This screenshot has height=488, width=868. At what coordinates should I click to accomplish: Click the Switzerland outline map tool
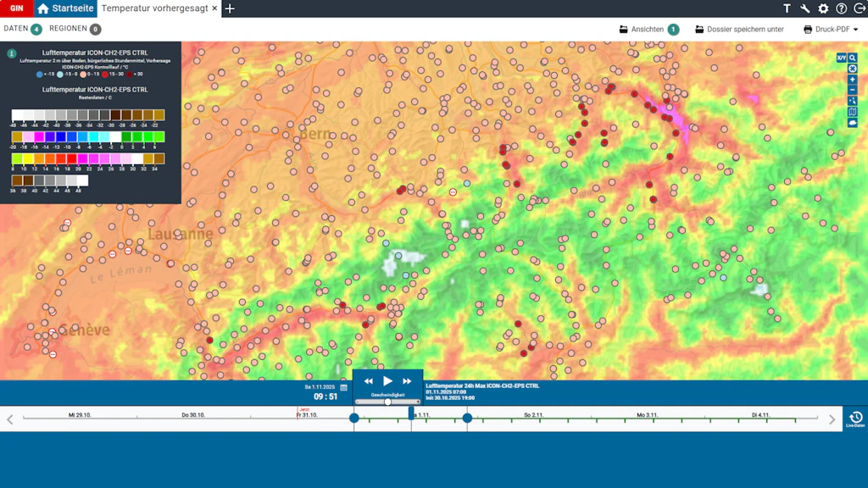point(853,123)
